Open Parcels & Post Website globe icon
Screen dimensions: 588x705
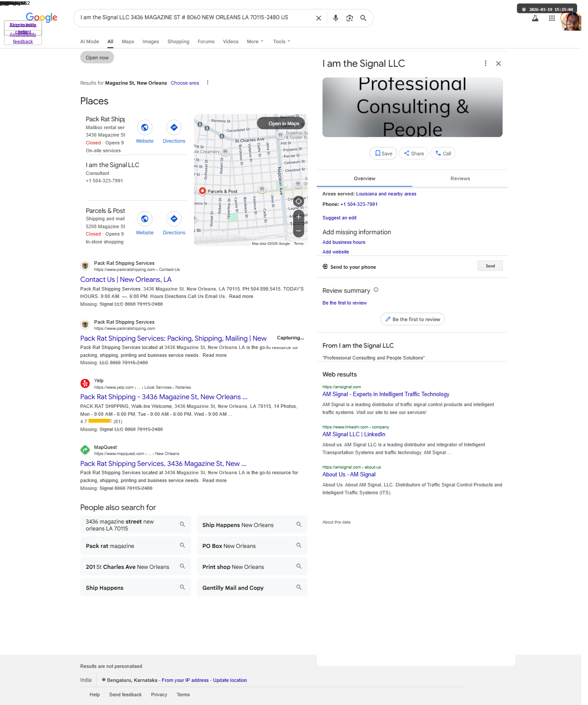(x=144, y=219)
